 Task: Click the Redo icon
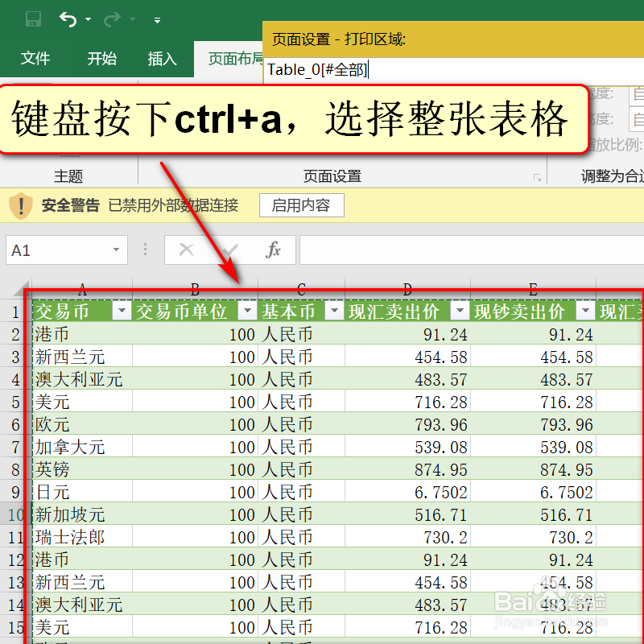coord(113,19)
